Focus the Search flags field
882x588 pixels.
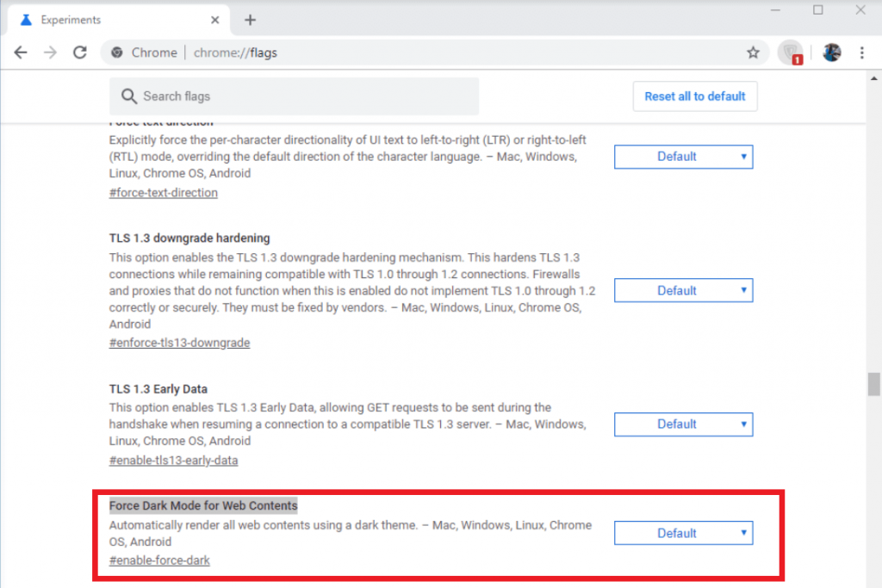[295, 96]
